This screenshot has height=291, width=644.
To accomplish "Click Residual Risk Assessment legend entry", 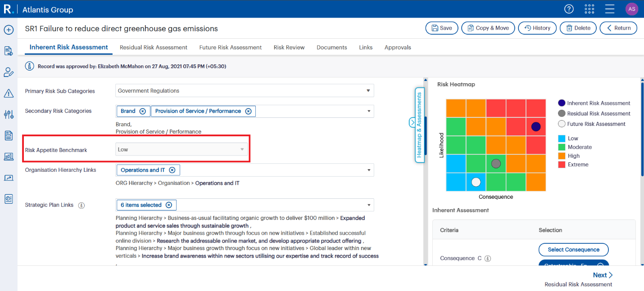I will click(594, 114).
